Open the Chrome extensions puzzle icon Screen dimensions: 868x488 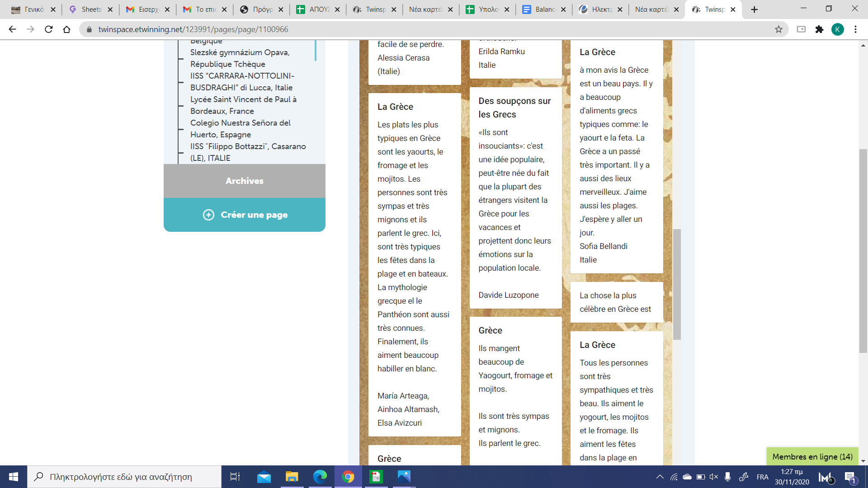819,29
